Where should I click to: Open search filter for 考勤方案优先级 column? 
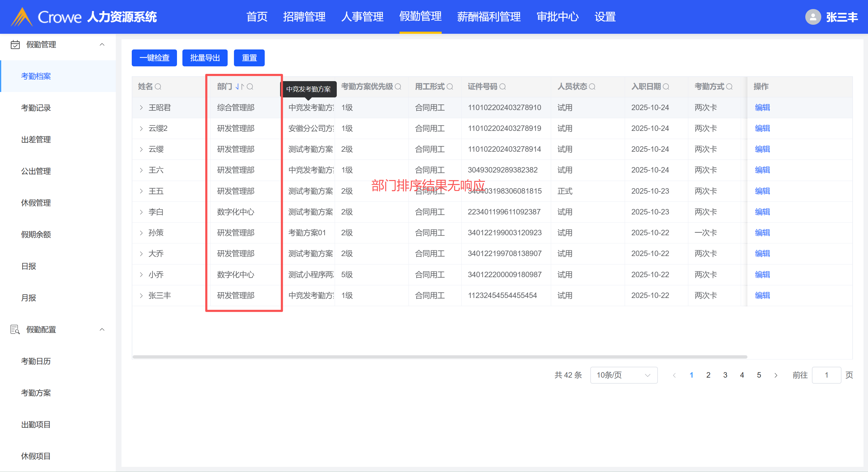[398, 87]
